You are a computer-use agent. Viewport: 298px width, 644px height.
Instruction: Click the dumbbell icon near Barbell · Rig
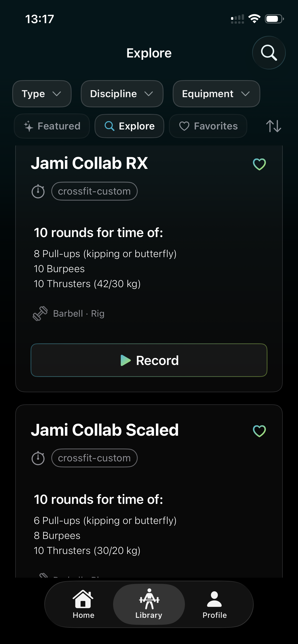[x=40, y=313]
